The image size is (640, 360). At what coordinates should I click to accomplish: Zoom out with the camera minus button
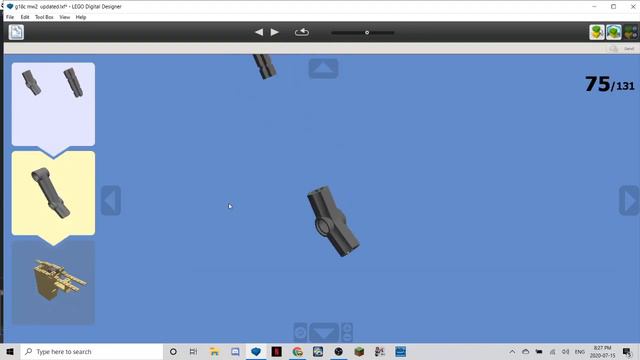[347, 338]
